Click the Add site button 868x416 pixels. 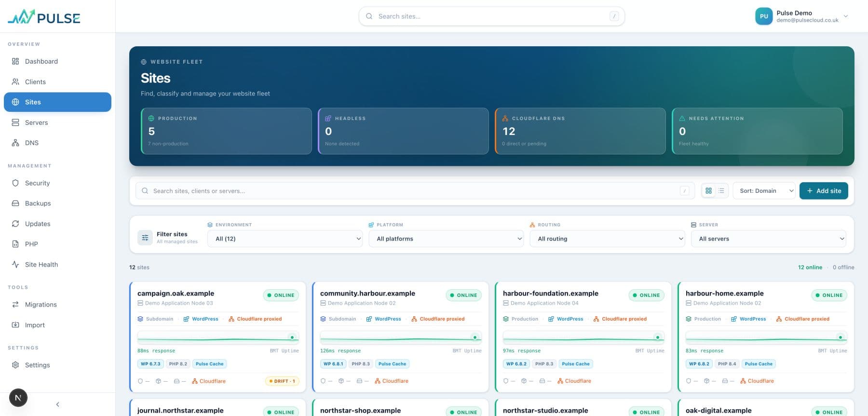click(x=824, y=191)
